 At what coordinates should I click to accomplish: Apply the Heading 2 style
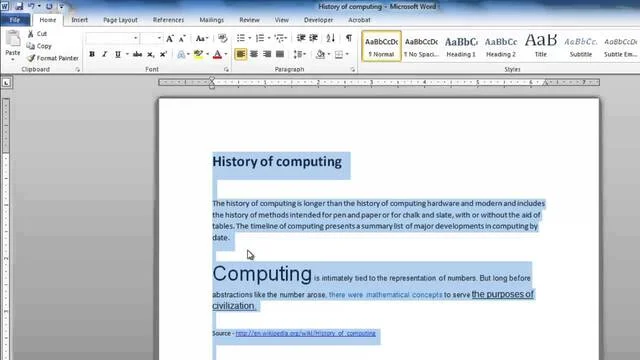click(x=501, y=46)
